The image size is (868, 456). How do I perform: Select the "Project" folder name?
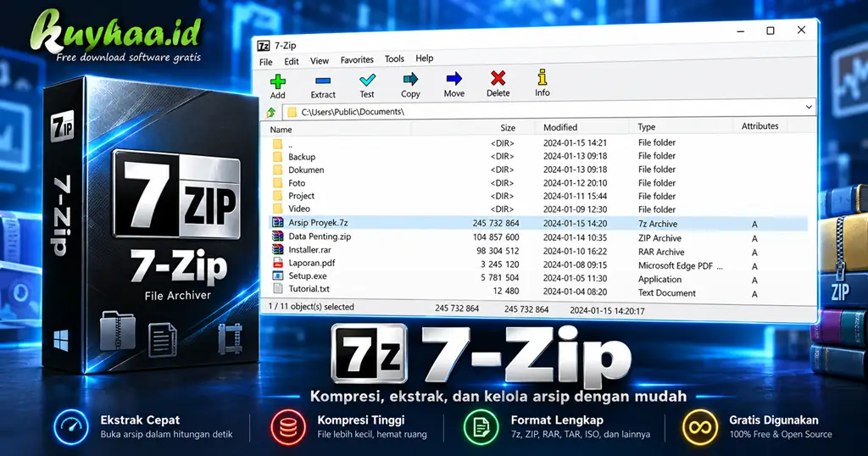pyautogui.click(x=301, y=196)
